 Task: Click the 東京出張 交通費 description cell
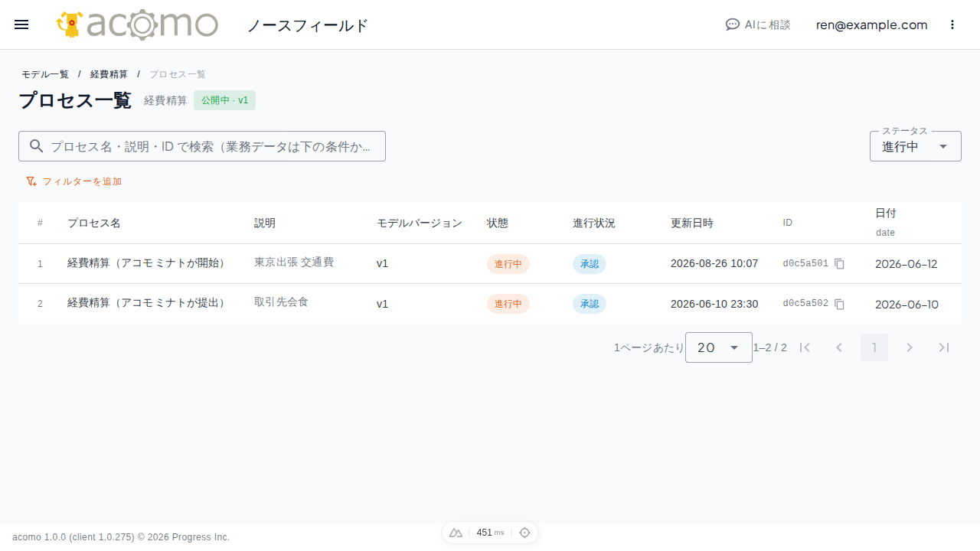294,262
